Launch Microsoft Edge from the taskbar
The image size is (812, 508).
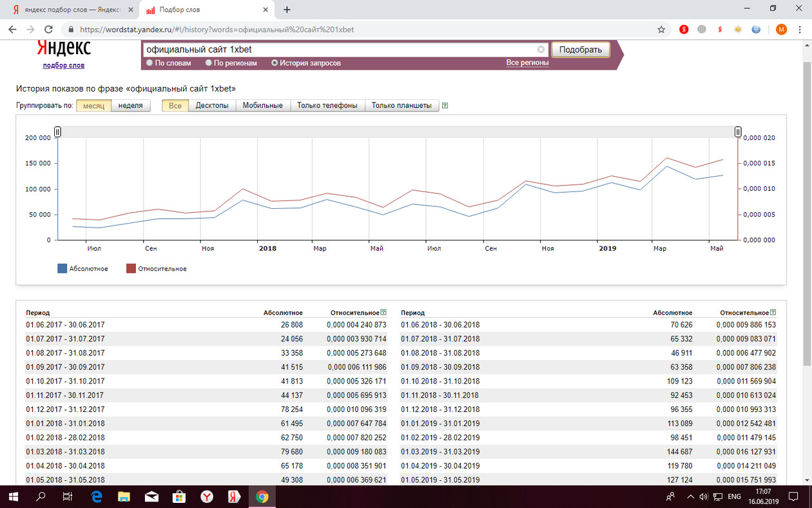tap(97, 497)
